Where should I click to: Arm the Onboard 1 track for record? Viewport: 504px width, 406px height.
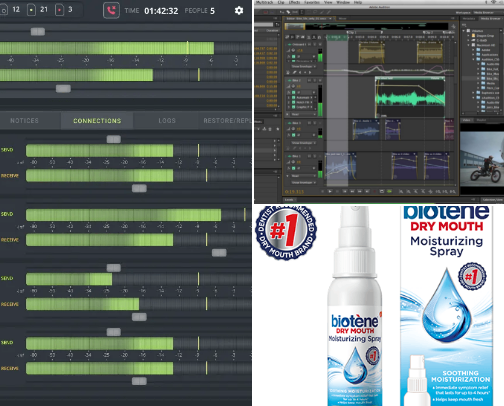coord(320,44)
